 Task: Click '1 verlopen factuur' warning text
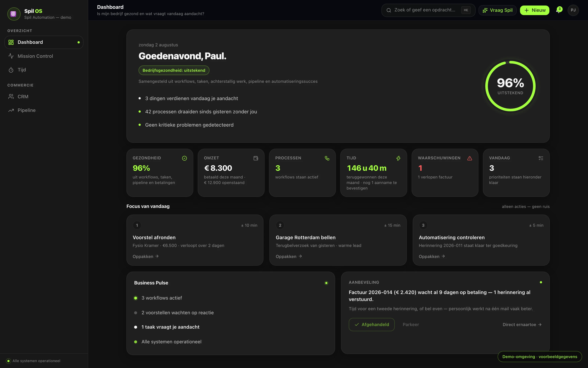(435, 177)
